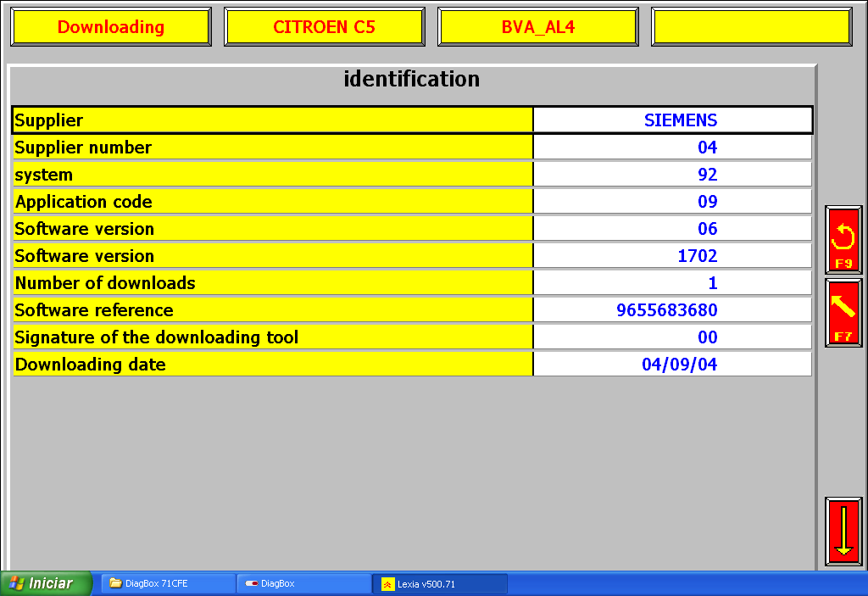Click the Number of downloads row

(272, 283)
